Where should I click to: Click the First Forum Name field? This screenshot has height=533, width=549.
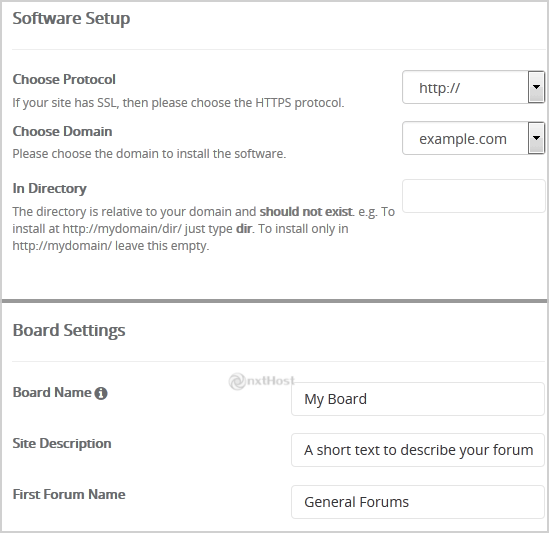coord(418,502)
